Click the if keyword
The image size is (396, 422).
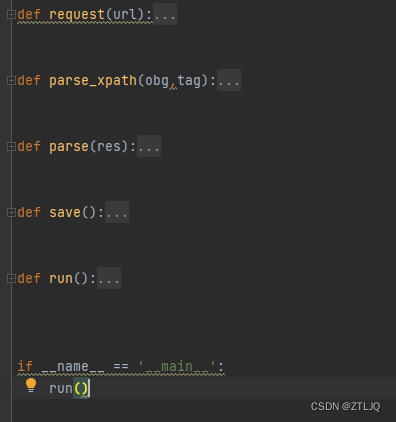[x=25, y=366]
